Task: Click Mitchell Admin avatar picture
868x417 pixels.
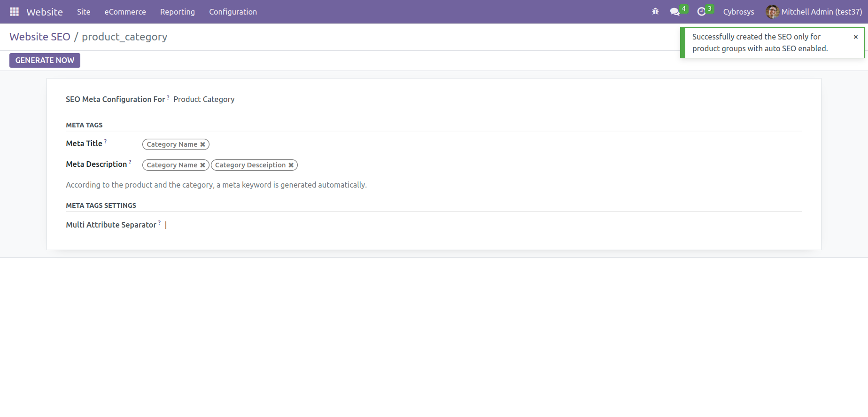Action: 772,12
